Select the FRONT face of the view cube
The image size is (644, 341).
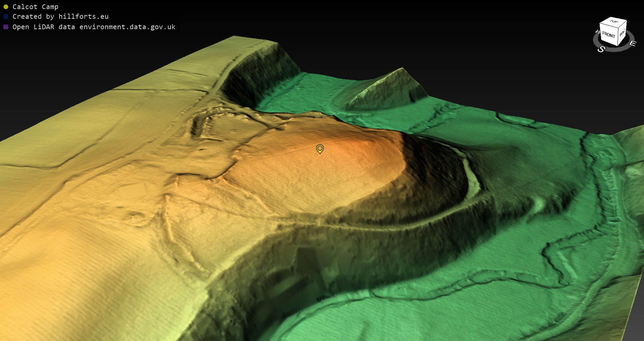pos(608,35)
